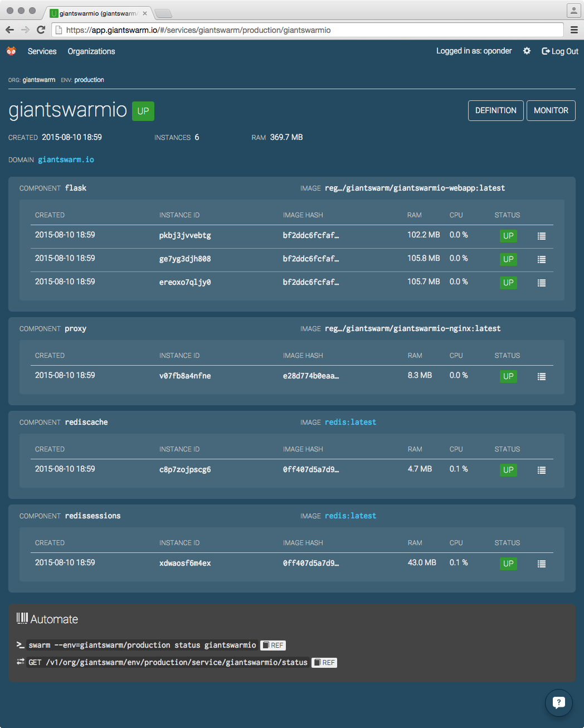Click flask component name
The width and height of the screenshot is (584, 728).
coord(76,188)
